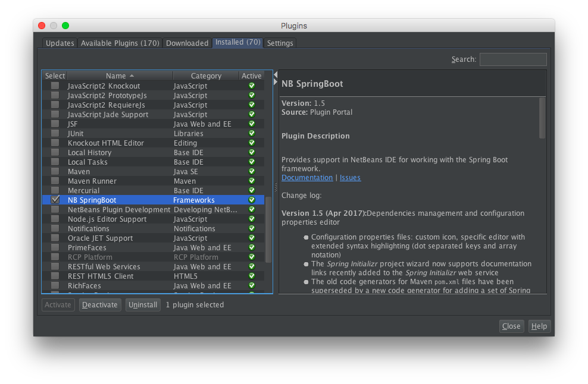This screenshot has height=384, width=588.
Task: Uncheck the NB SpringBoot select checkbox
Action: [55, 200]
